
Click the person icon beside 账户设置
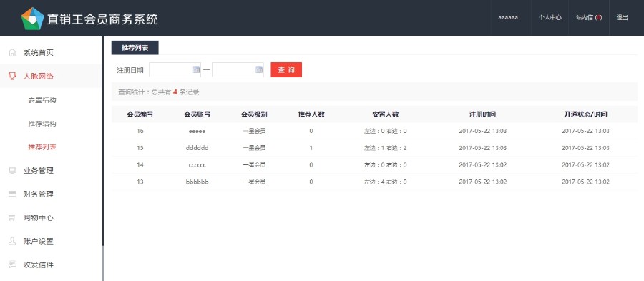point(12,241)
